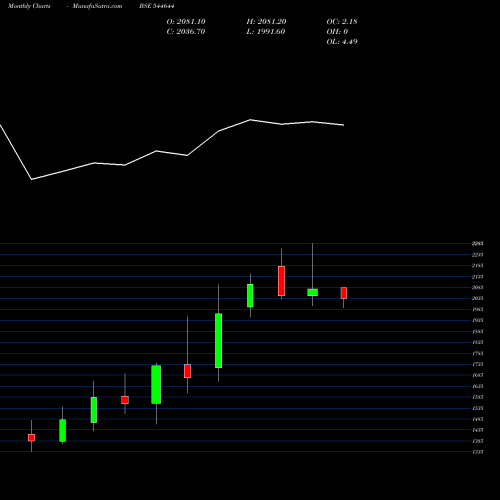Select the close value 'C: 2036.70'
The width and height of the screenshot is (500, 500).
(x=186, y=32)
